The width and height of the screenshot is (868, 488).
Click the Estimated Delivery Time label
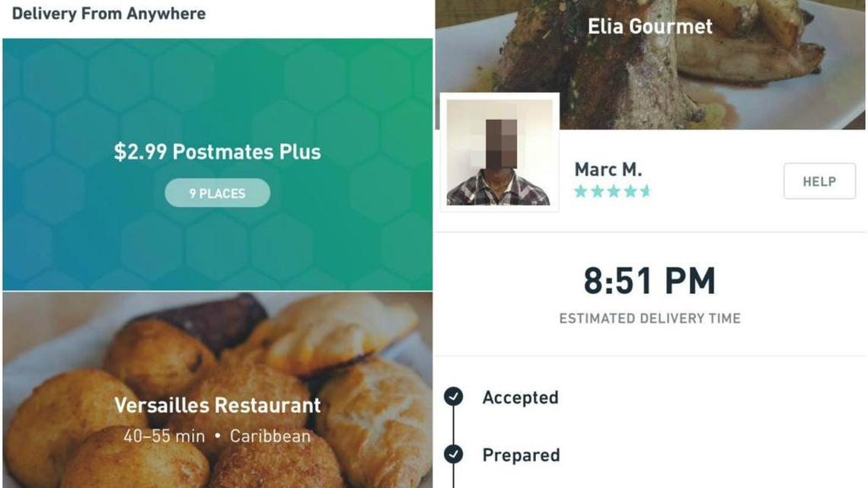tap(650, 319)
